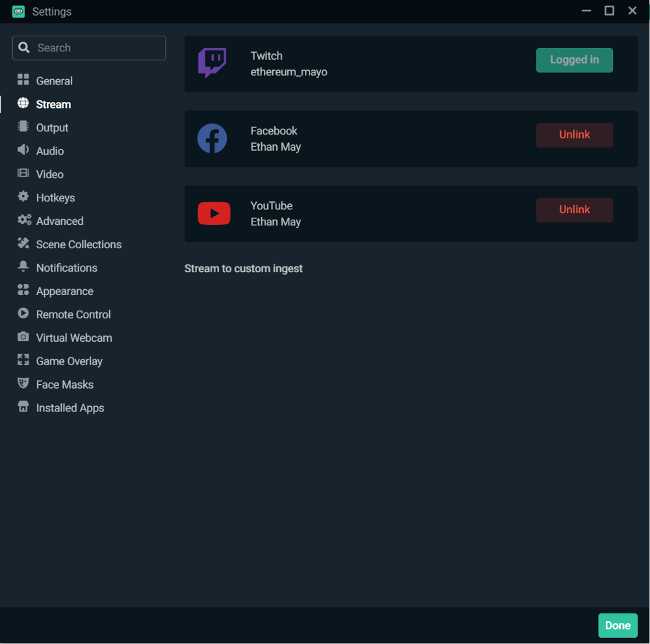The width and height of the screenshot is (650, 644).
Task: Open Output settings section
Action: point(52,127)
